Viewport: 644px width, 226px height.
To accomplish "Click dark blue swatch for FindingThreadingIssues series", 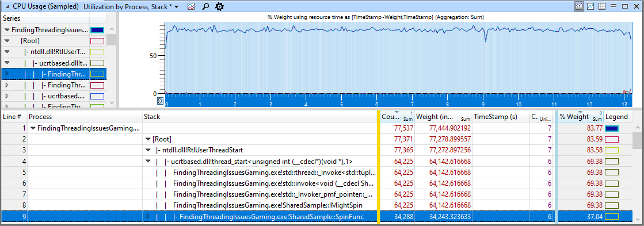I will [x=97, y=30].
